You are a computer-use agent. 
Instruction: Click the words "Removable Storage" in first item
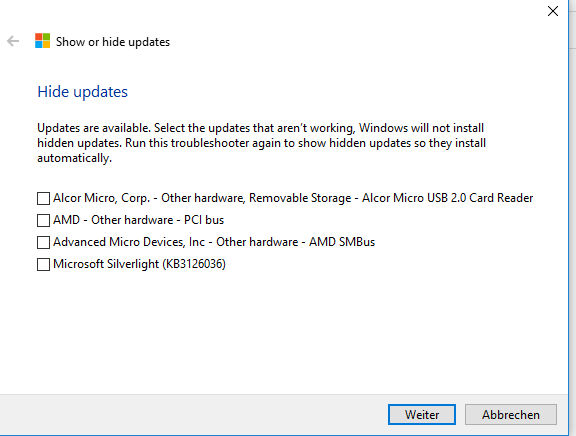[300, 198]
